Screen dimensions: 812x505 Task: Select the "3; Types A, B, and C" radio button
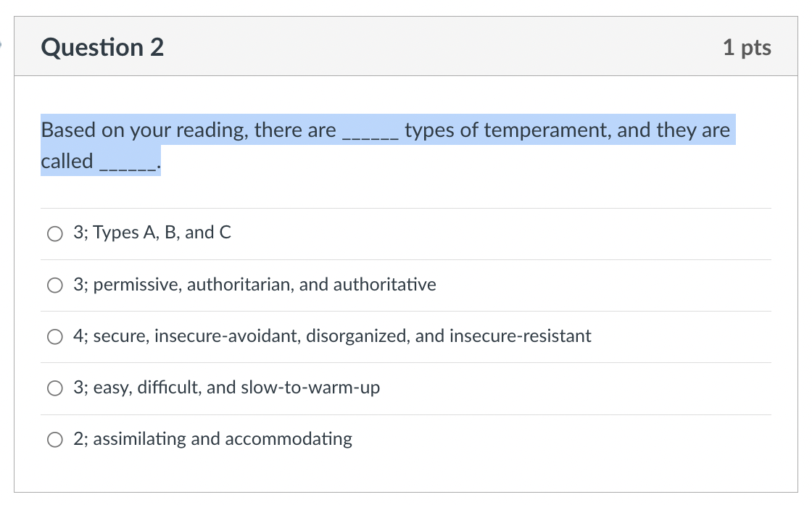54,233
